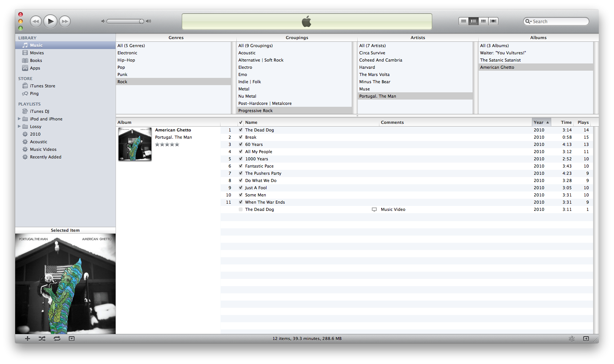Sort by the Name column header
Viewport: 614px width, 364px height.
[x=311, y=122]
